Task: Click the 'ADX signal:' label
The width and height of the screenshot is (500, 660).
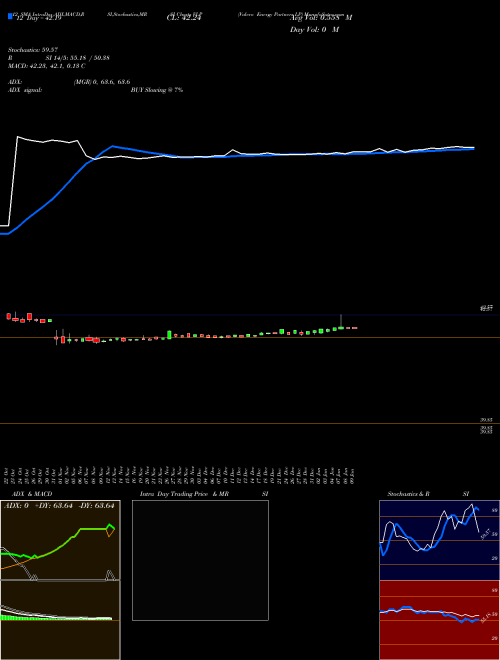Action: tap(25, 90)
